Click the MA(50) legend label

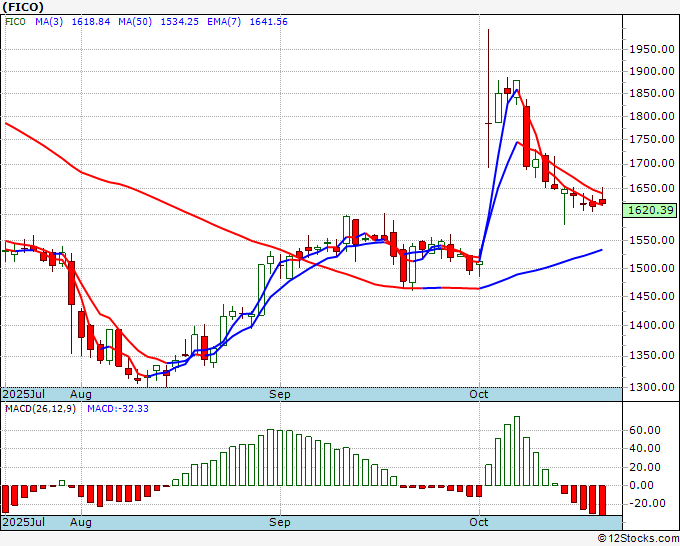point(135,22)
